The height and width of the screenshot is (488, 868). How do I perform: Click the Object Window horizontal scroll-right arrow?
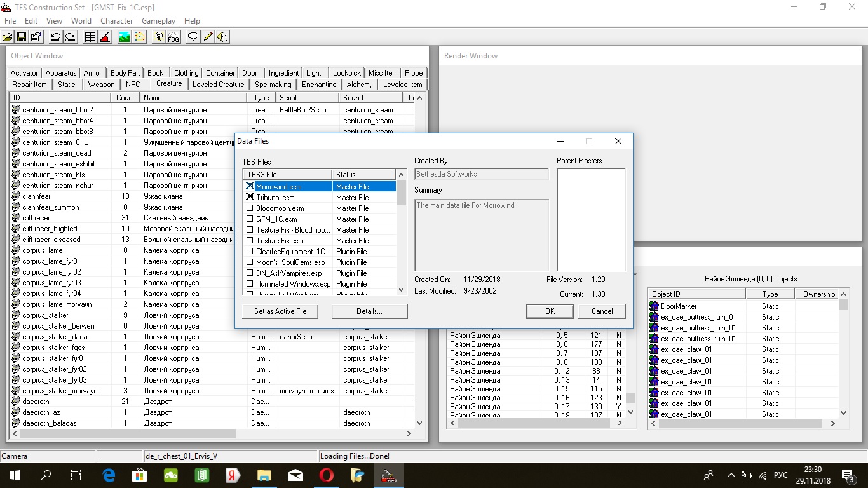pos(409,434)
